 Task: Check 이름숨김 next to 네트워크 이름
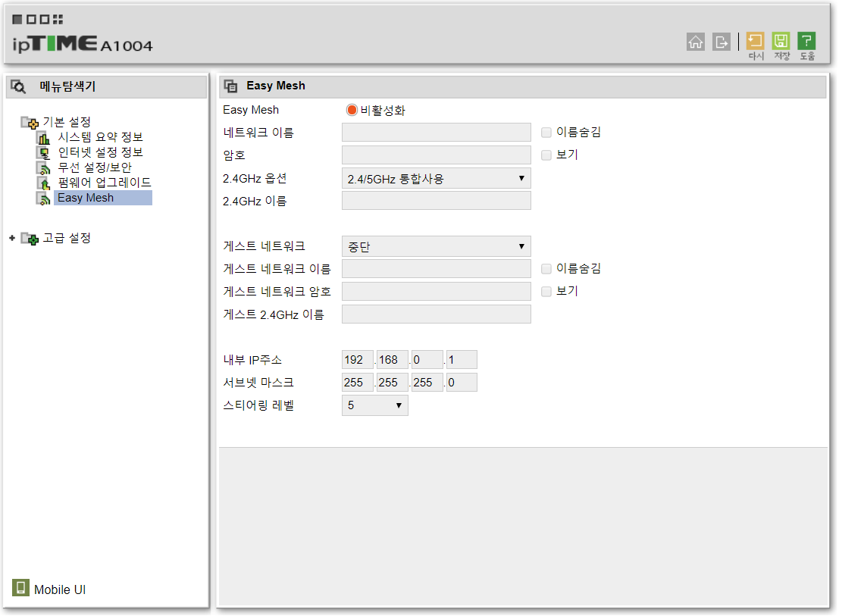tap(546, 133)
